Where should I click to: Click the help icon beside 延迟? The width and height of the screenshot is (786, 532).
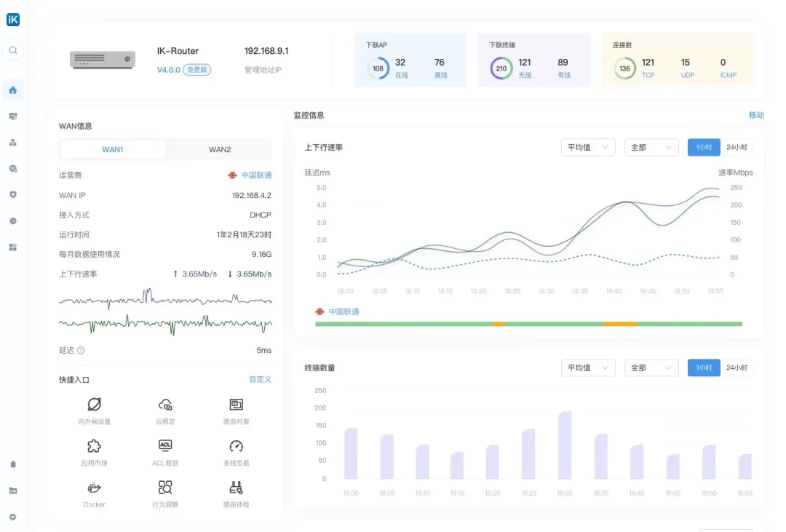(x=81, y=351)
